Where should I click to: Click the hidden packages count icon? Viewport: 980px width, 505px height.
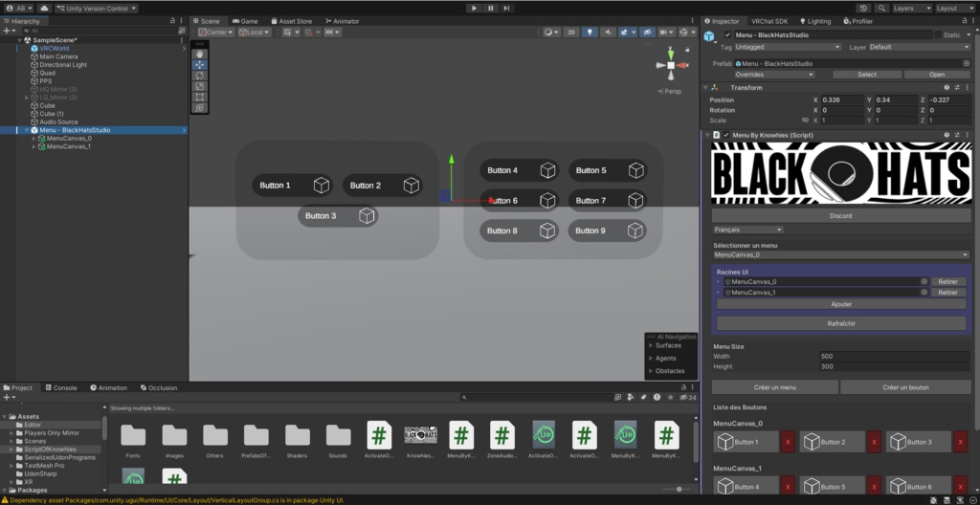click(x=687, y=397)
